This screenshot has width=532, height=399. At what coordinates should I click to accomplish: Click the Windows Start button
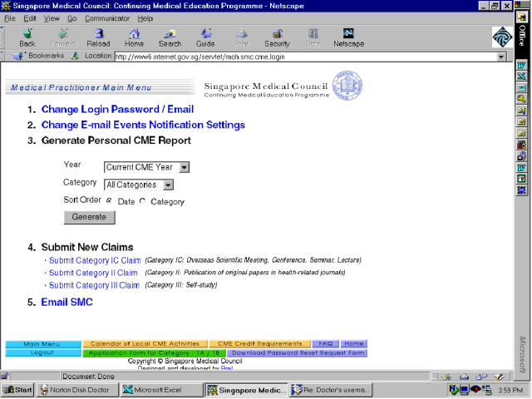click(x=17, y=390)
